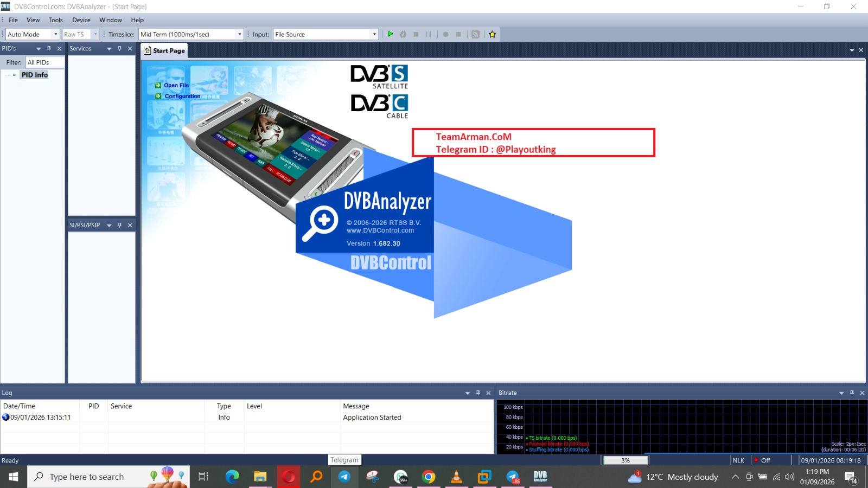Click the Open File link

[176, 85]
